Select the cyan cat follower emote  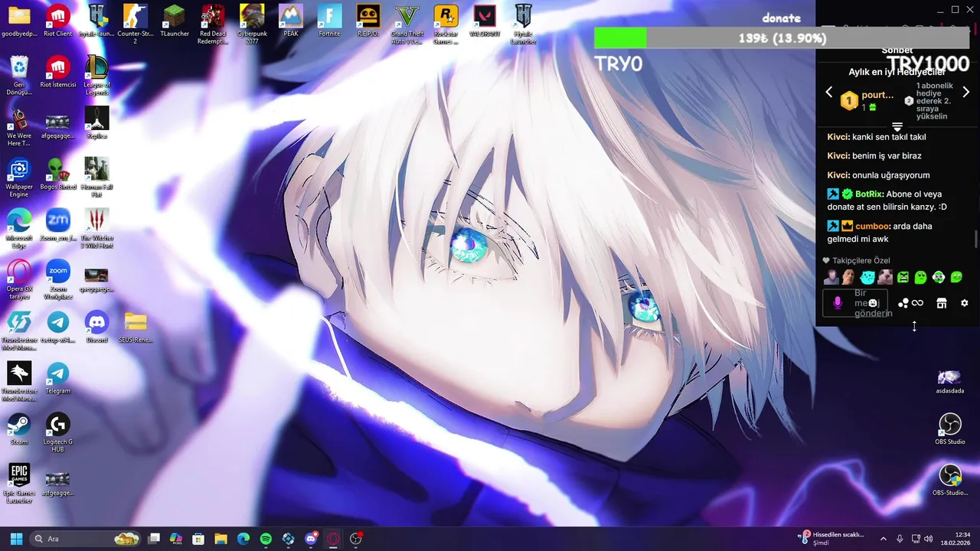click(x=867, y=277)
